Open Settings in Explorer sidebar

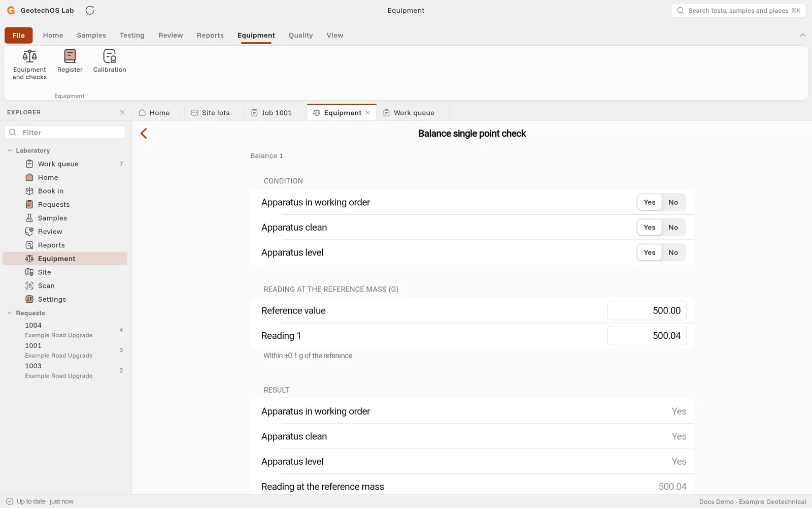click(x=65, y=299)
